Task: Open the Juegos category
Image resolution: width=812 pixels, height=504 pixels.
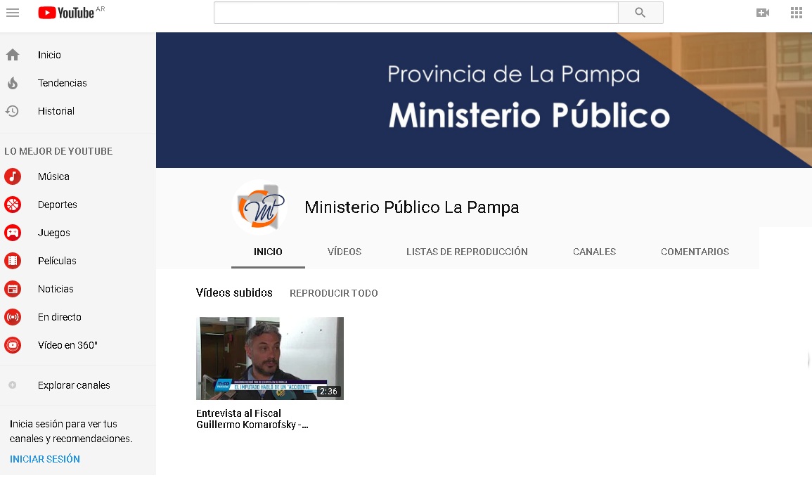Action: (x=53, y=233)
